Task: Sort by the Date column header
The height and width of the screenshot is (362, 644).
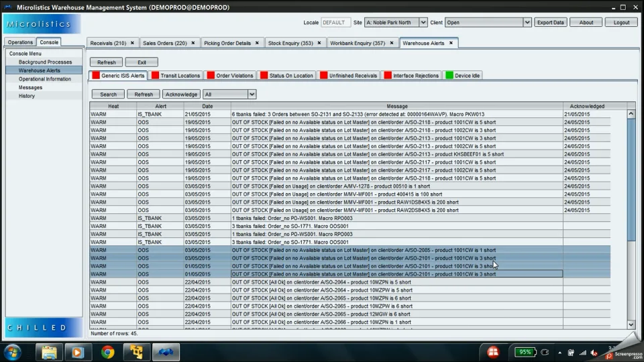Action: tap(207, 107)
